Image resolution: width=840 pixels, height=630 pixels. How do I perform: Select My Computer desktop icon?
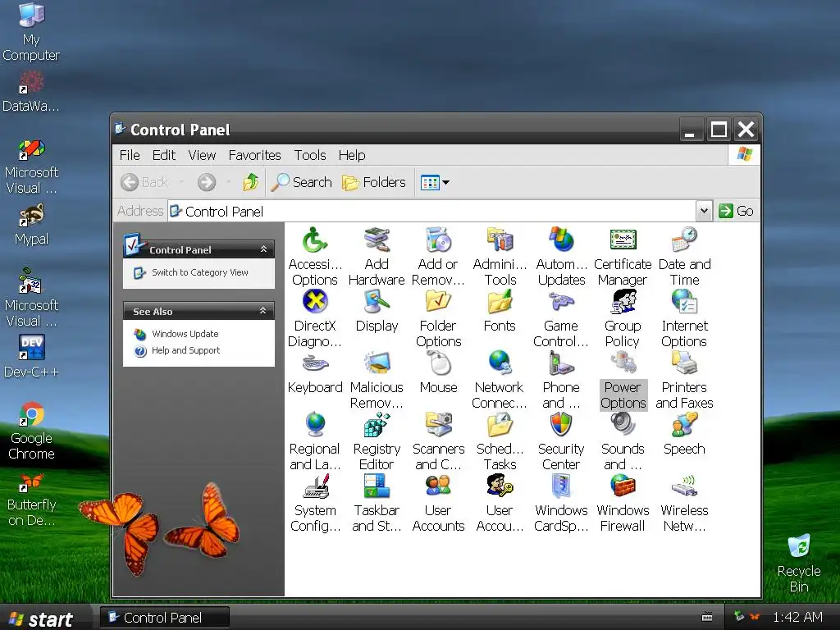coord(31,32)
